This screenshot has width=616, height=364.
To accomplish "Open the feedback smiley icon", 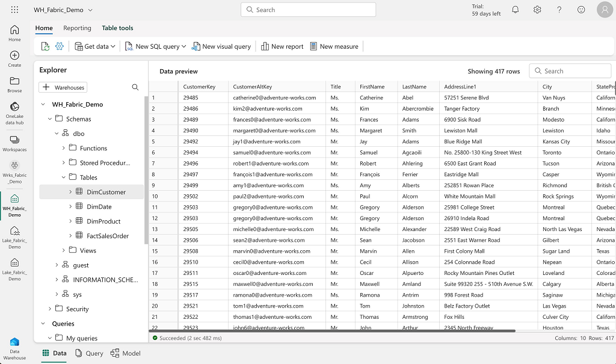I will coord(581,10).
